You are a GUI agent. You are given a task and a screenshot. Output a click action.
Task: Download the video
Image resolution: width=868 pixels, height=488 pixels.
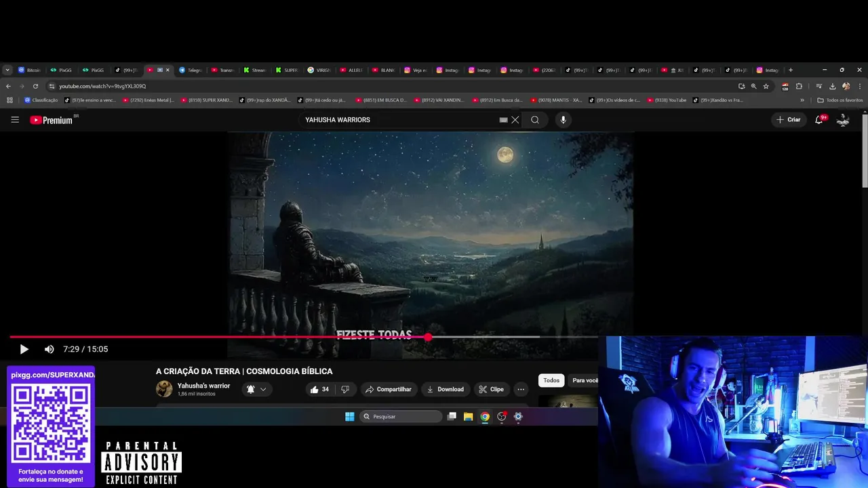point(445,389)
